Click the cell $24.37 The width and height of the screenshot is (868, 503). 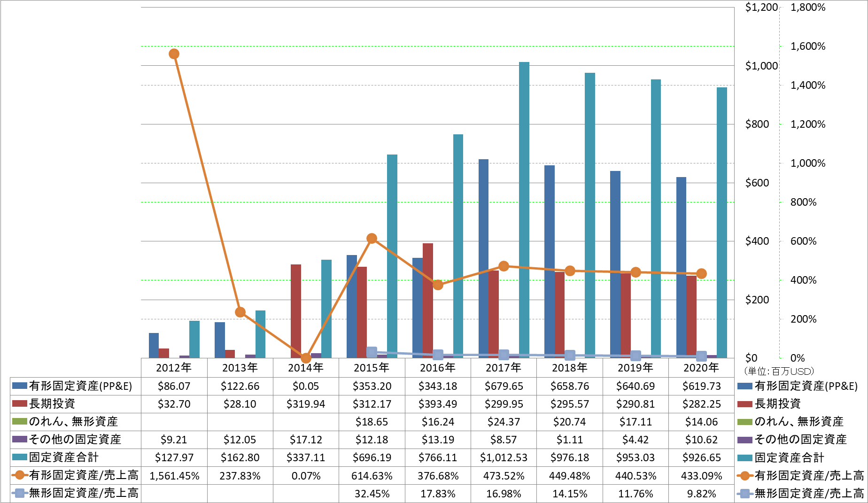504,422
